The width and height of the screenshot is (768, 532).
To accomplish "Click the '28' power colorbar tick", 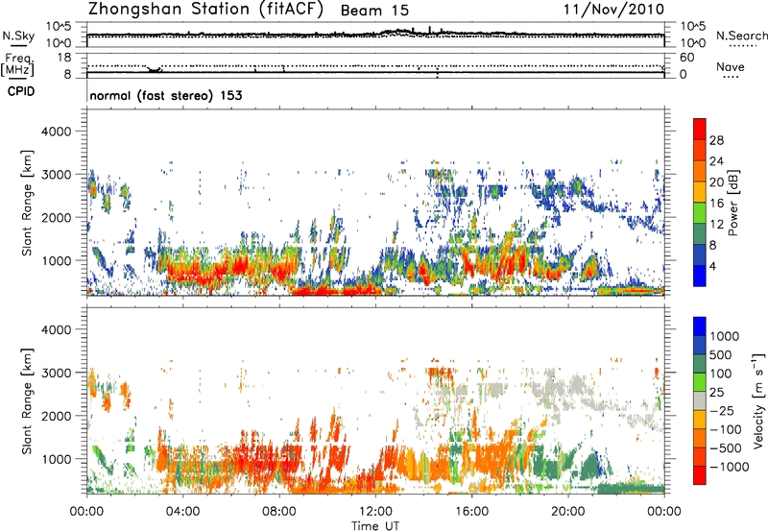I will tap(716, 140).
